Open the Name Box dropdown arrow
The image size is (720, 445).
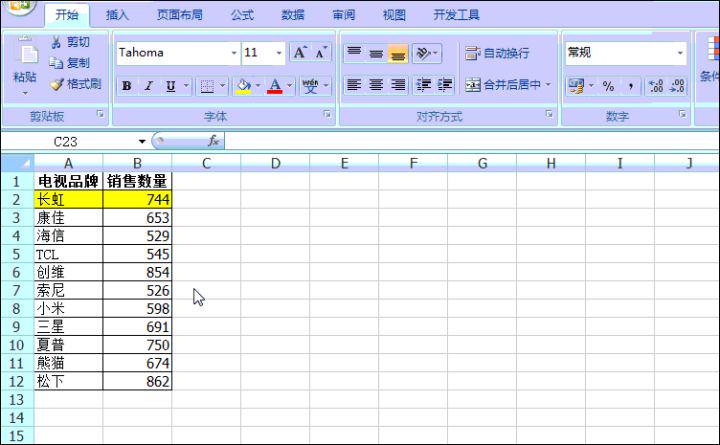[x=142, y=141]
